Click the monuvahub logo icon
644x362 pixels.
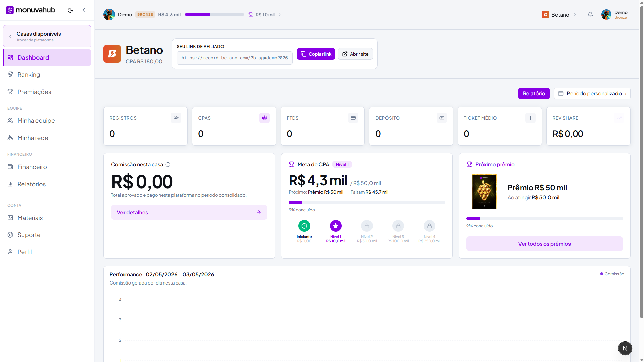coord(10,10)
